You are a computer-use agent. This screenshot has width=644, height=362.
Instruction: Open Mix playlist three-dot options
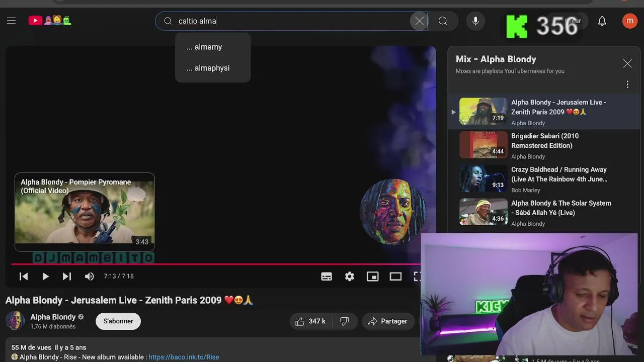(627, 84)
